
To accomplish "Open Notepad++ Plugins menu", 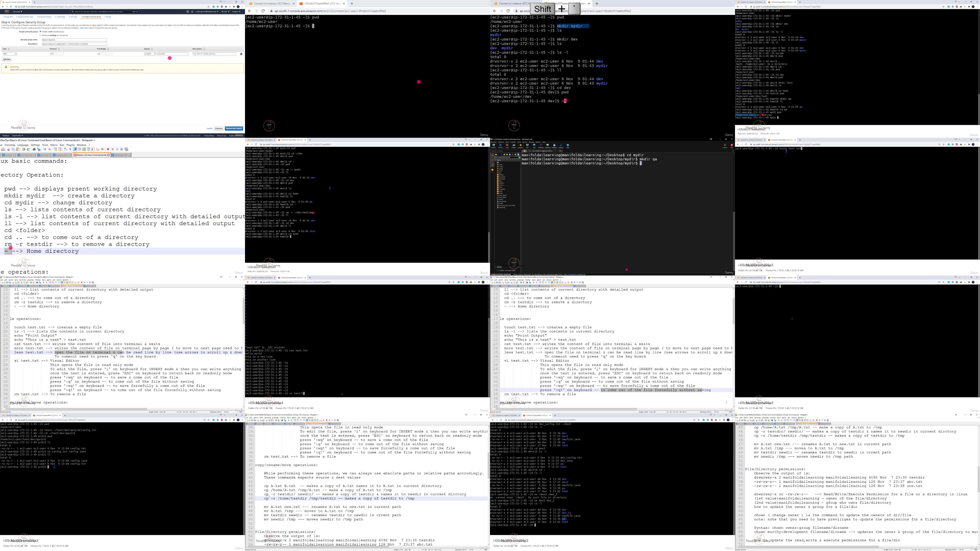I will 70,145.
